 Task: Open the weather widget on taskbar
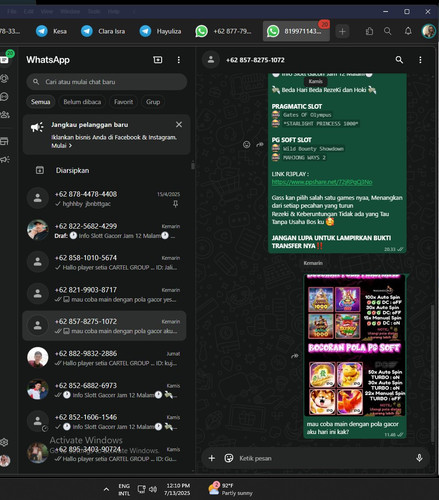pos(230,489)
